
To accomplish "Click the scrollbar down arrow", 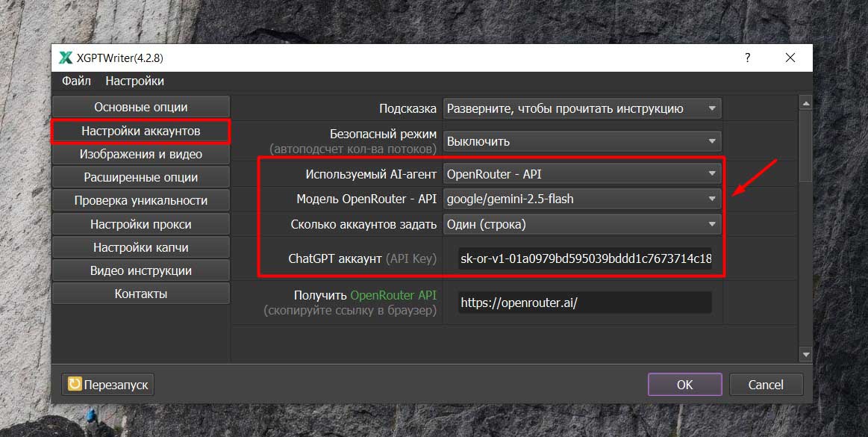I will [805, 353].
